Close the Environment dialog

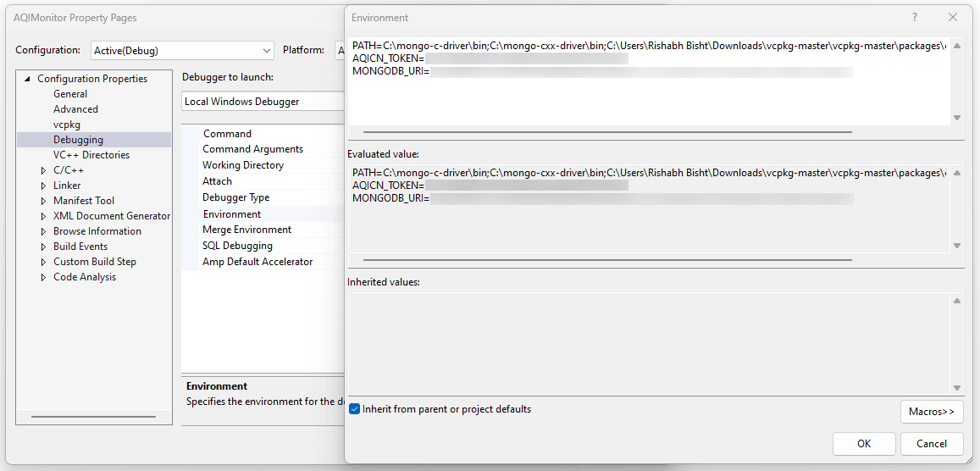[953, 17]
